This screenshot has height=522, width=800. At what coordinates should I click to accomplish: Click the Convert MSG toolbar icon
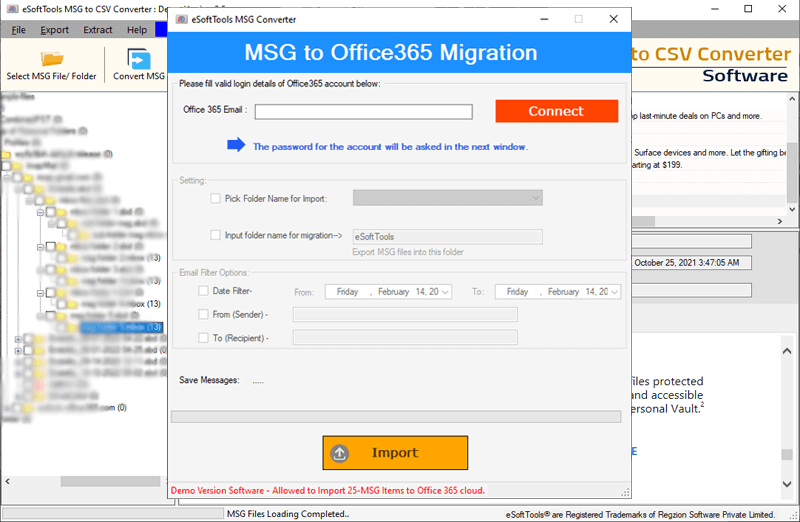[x=139, y=58]
